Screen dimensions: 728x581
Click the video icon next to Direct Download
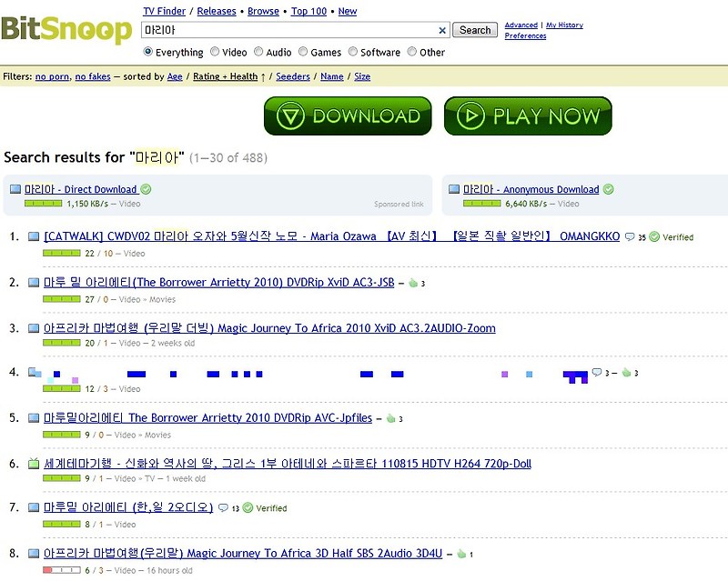pyautogui.click(x=15, y=189)
